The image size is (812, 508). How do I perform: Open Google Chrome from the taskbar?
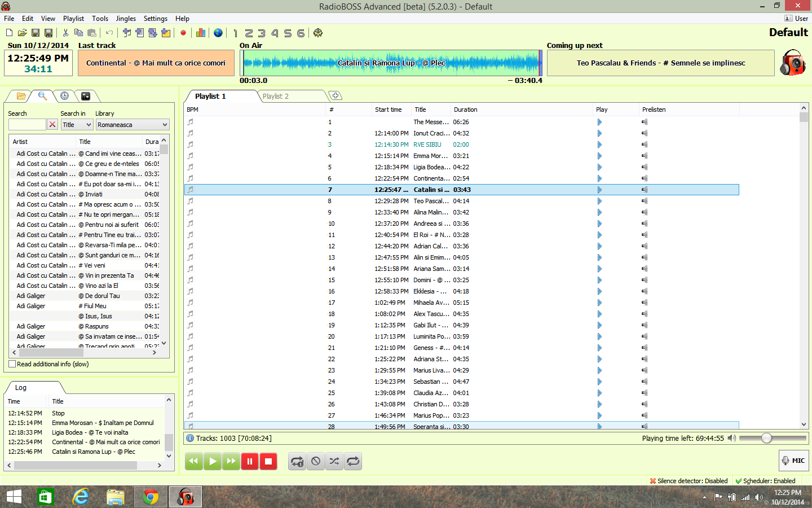(x=151, y=497)
